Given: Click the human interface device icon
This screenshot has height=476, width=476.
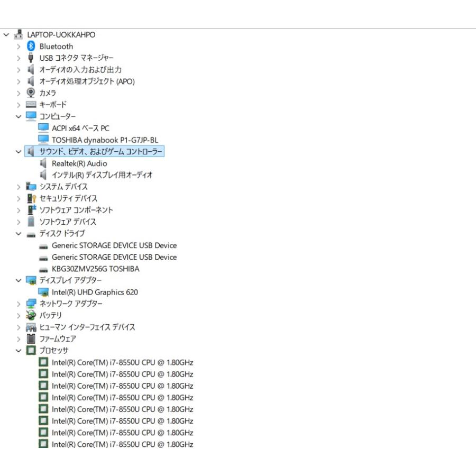Looking at the screenshot, I should click(x=31, y=327).
